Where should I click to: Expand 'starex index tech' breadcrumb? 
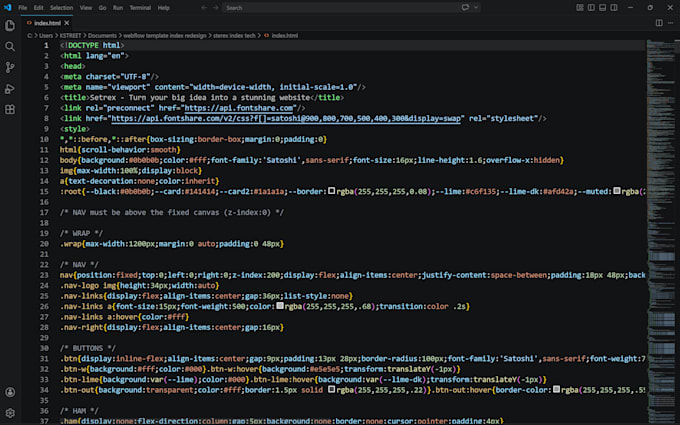pyautogui.click(x=234, y=36)
